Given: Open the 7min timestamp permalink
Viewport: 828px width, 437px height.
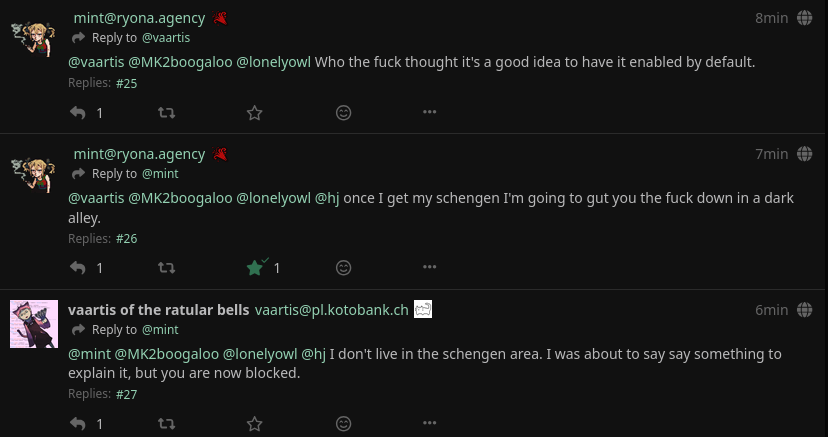Looking at the screenshot, I should click(771, 154).
